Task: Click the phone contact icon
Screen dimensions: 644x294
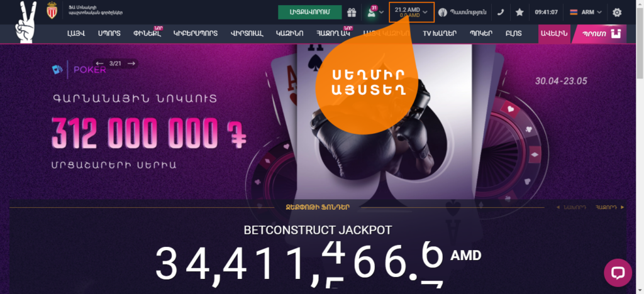Action: (500, 13)
